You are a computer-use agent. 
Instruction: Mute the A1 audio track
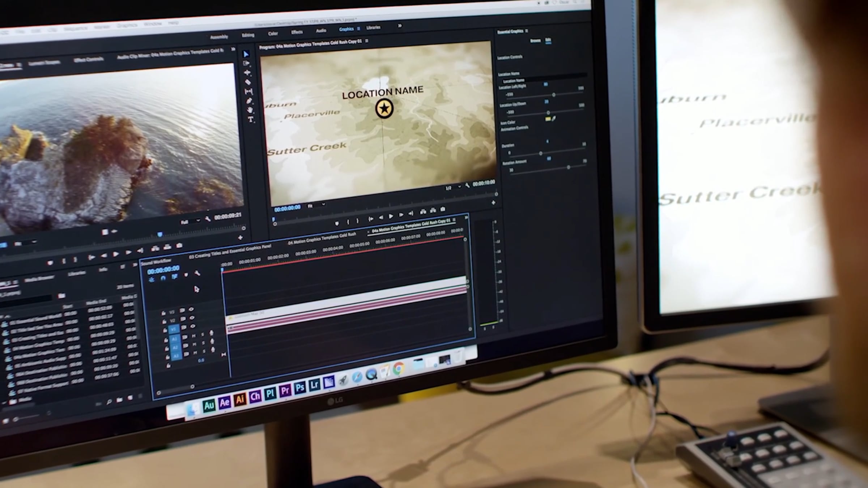point(194,336)
